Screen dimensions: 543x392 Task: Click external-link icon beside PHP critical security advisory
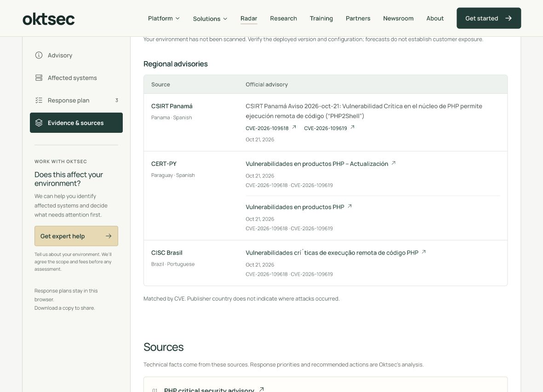pos(262,389)
